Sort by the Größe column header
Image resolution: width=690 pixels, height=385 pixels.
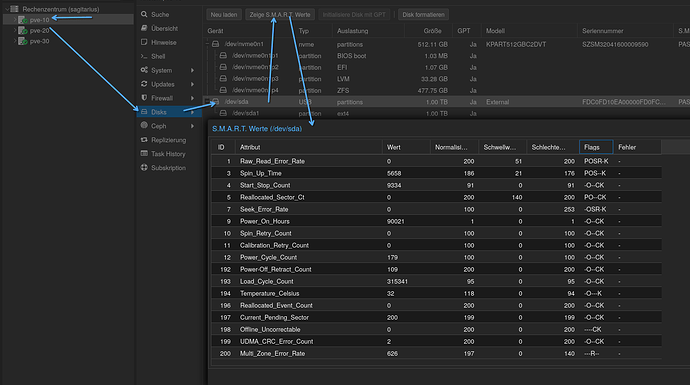point(428,31)
